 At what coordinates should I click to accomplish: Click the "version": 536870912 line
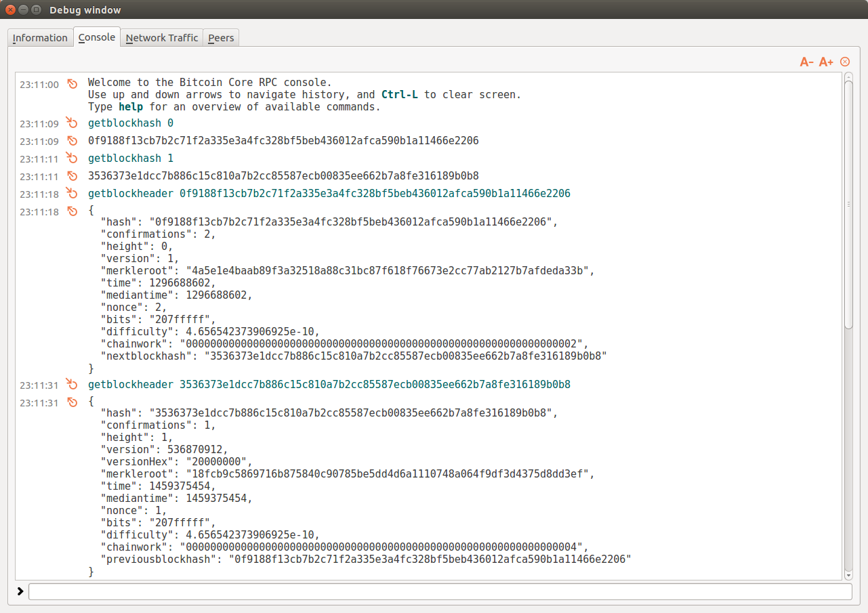tap(164, 450)
